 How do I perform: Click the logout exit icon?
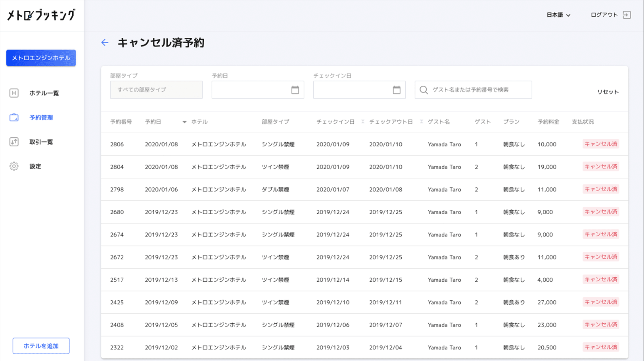coord(627,15)
